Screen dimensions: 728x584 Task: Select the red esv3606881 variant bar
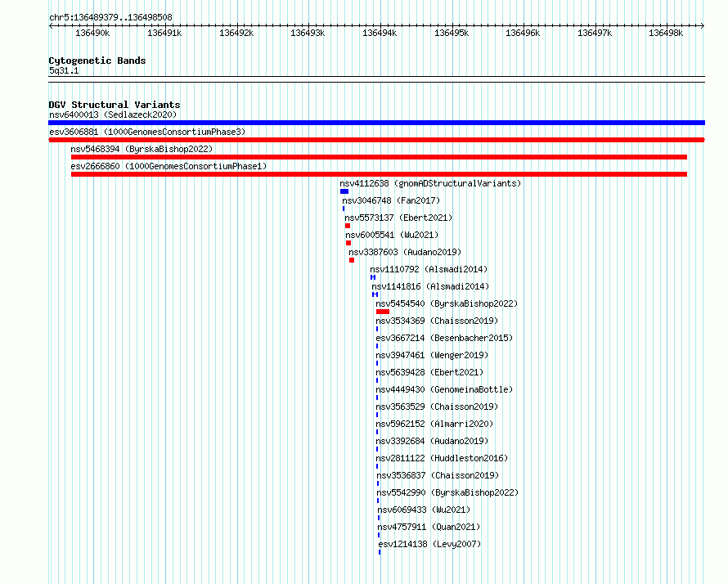tap(376, 140)
